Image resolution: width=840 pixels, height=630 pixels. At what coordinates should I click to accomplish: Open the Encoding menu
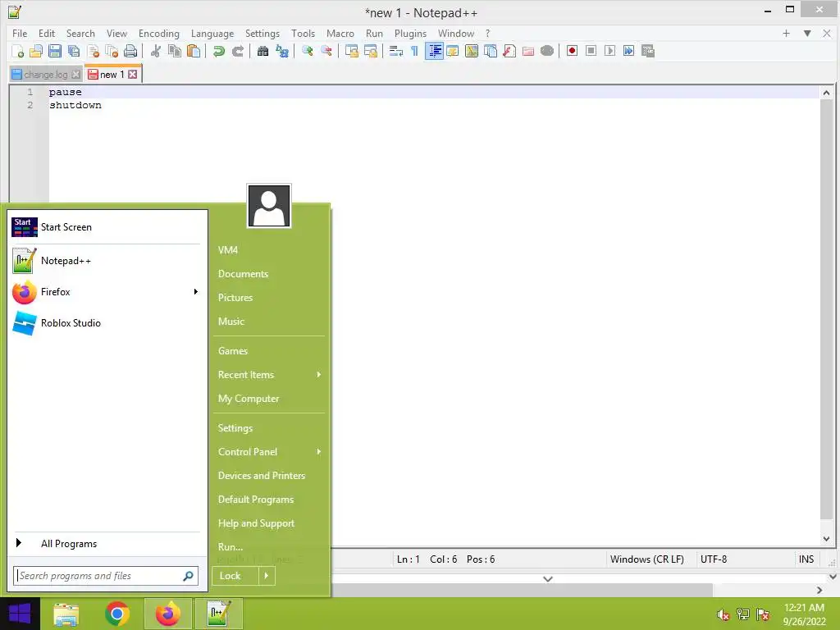point(159,33)
